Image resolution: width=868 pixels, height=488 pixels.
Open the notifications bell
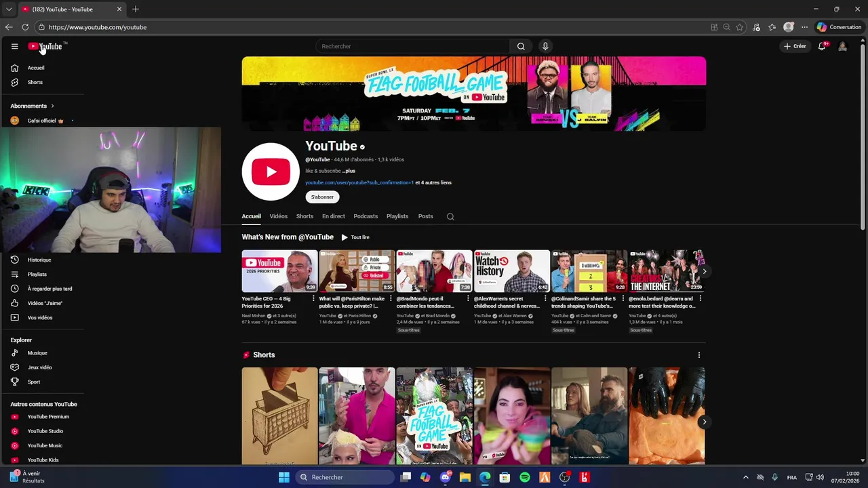point(822,46)
